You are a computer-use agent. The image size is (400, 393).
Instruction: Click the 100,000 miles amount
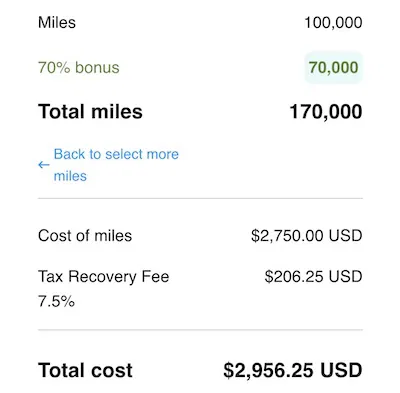(x=333, y=23)
